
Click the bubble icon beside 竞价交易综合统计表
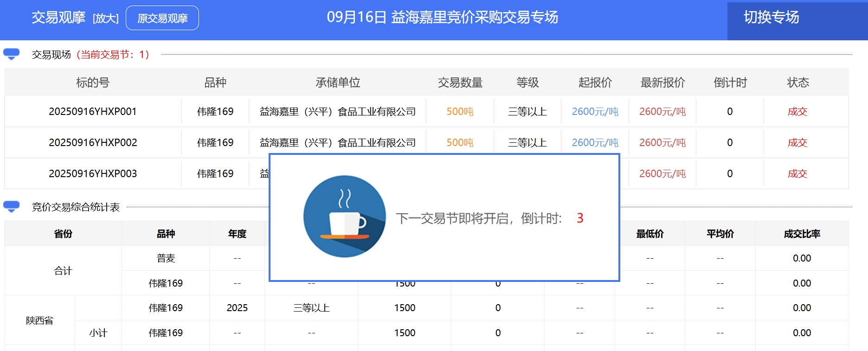(12, 207)
